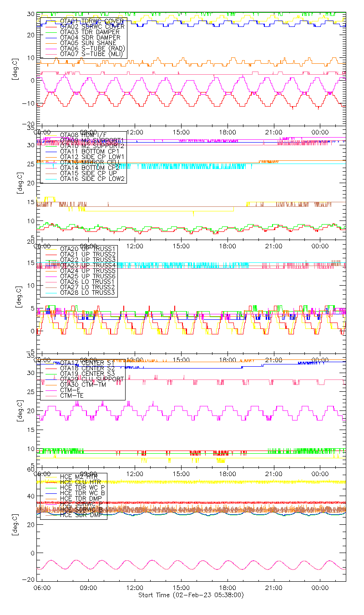Screen dimensions: 364x615
Task: Click the OTA10 M2 SUPPORT2 legend label
Action: (x=92, y=146)
